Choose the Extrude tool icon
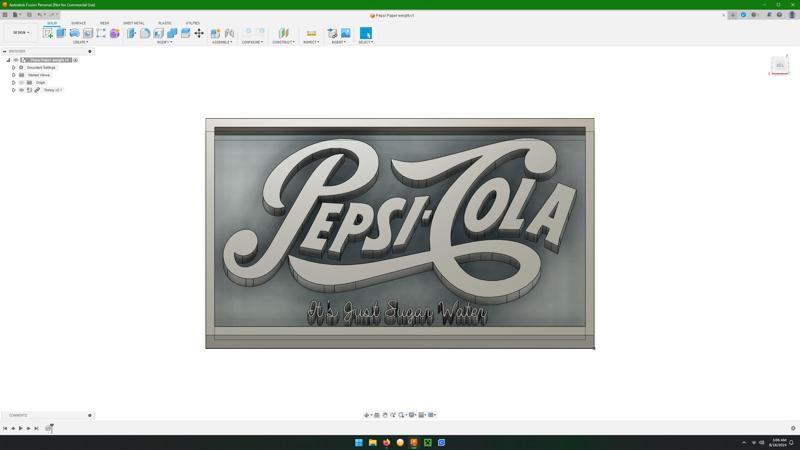800x450 pixels. click(x=61, y=33)
